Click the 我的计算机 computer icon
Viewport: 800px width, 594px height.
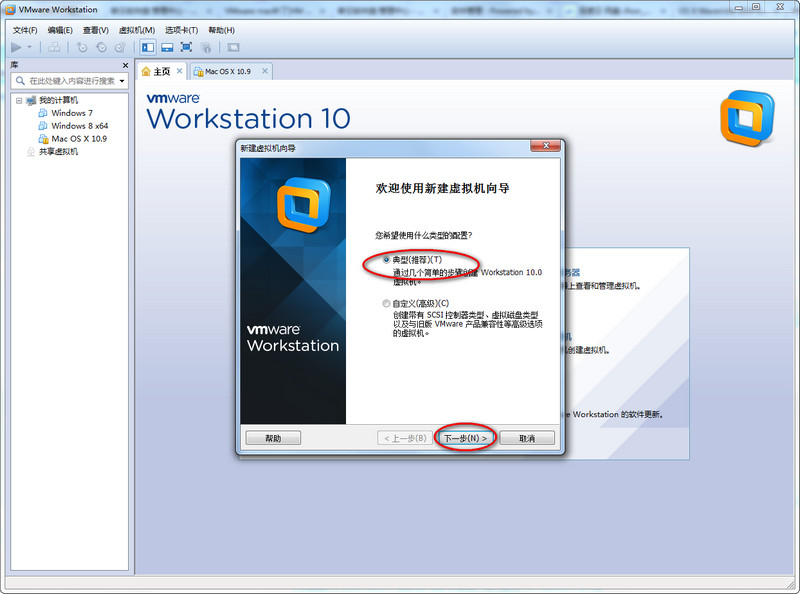pyautogui.click(x=31, y=100)
